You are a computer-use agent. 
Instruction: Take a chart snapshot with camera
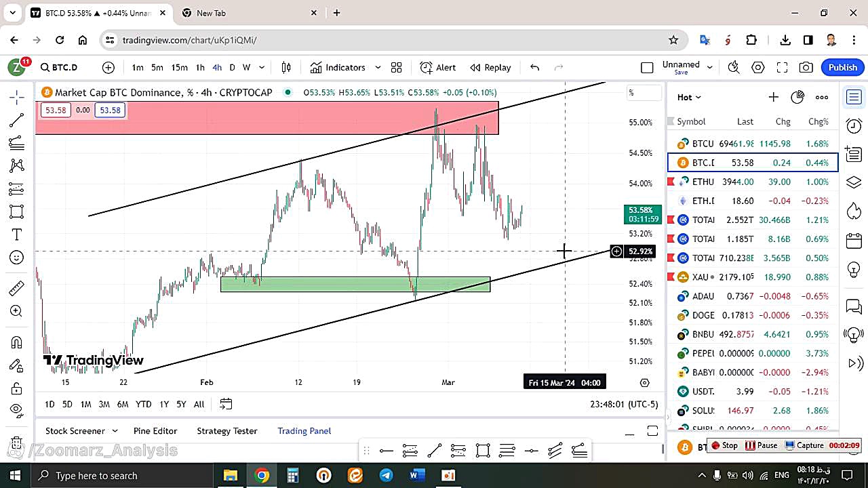[806, 67]
